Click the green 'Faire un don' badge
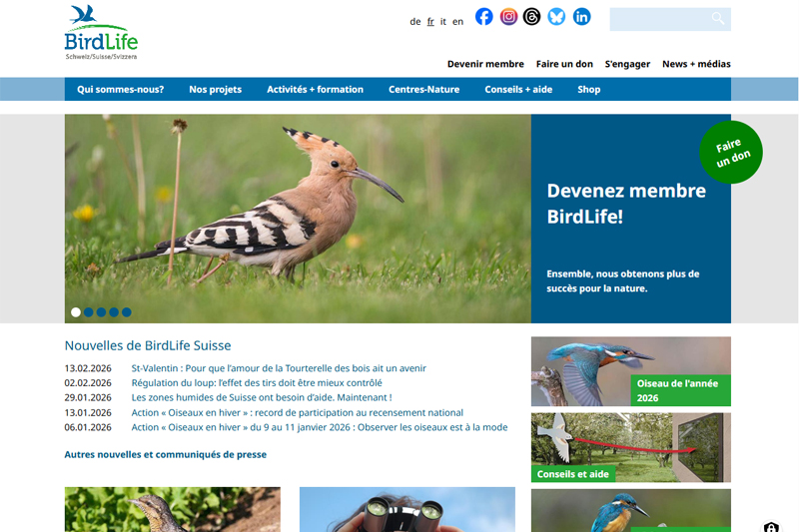Screen dimensions: 799x532 coord(731,153)
